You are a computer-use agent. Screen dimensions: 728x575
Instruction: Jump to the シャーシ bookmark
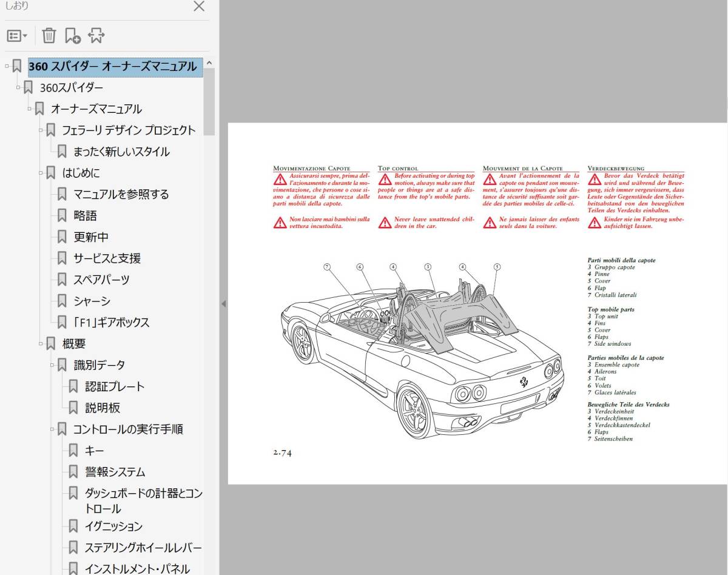[92, 301]
